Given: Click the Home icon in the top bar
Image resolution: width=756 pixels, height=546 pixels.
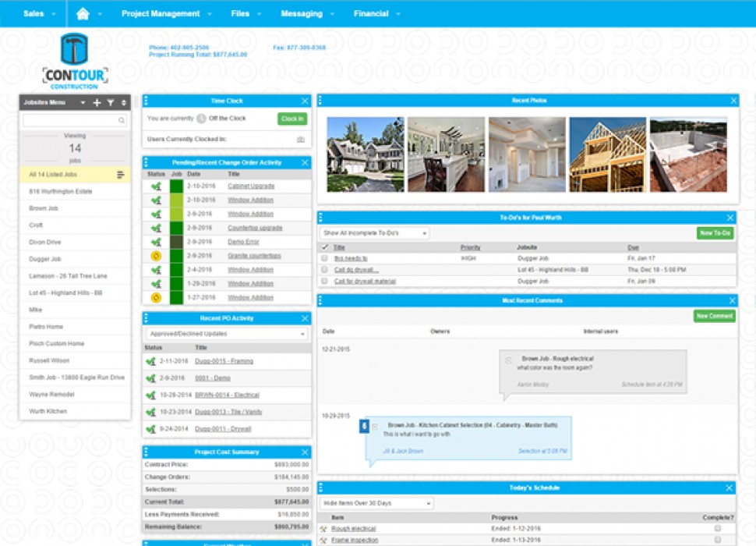Looking at the screenshot, I should pos(83,14).
